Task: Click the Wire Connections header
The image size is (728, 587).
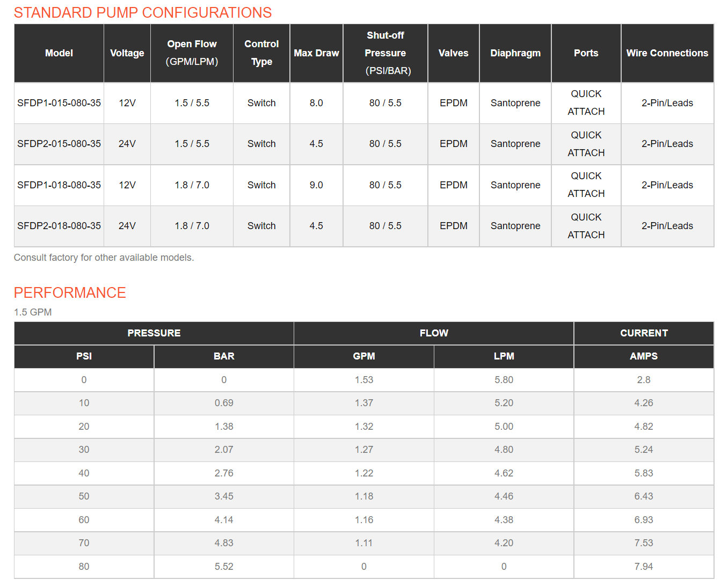Action: point(667,53)
